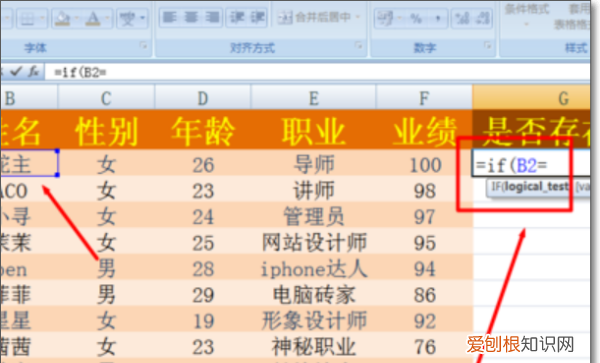This screenshot has width=600, height=363.
Task: Select the cell with 电脑砖家
Action: click(x=313, y=295)
